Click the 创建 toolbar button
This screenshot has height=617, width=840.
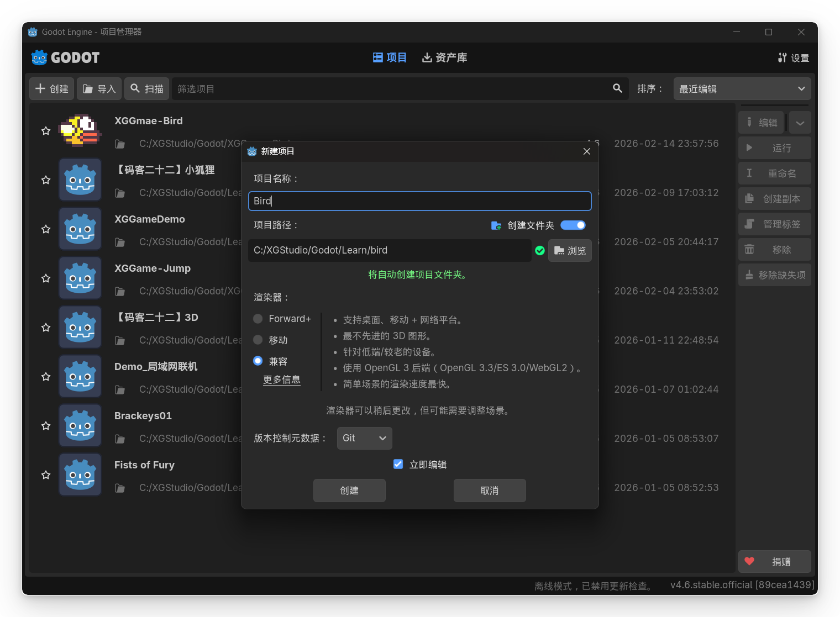tap(52, 89)
